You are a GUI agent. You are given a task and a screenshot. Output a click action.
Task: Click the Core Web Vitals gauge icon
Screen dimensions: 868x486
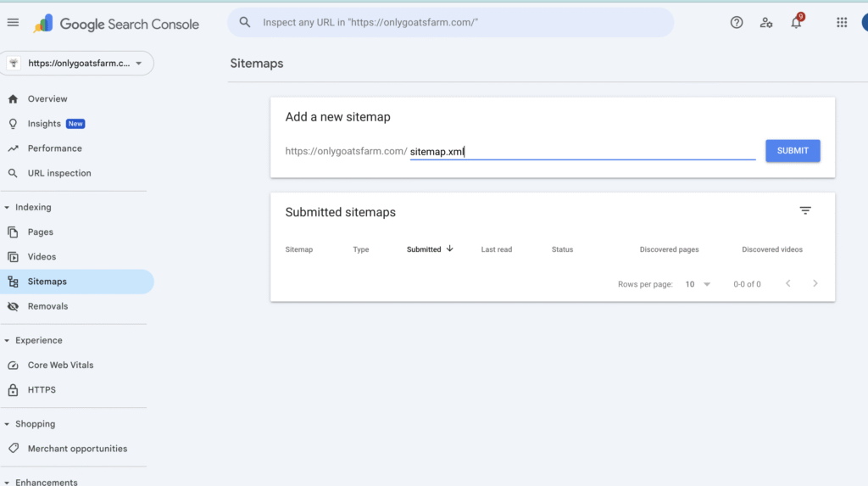coord(13,366)
